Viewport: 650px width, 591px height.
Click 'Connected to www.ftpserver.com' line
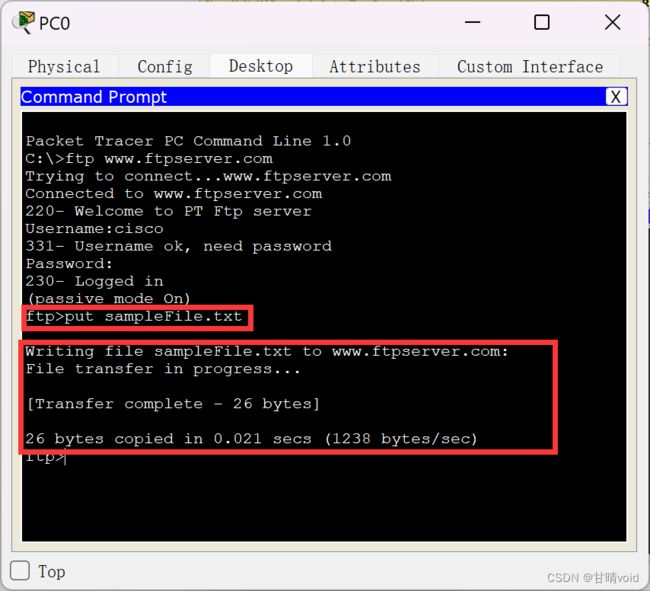point(174,194)
